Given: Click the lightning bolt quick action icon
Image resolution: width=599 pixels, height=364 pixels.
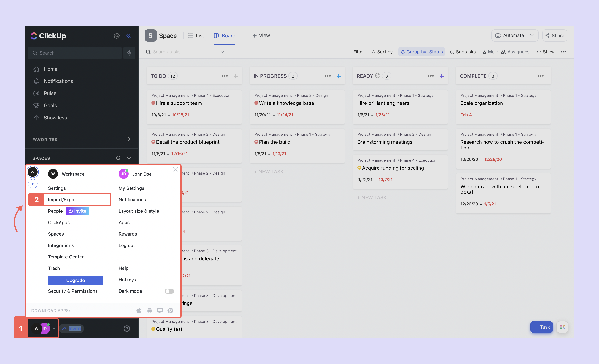Looking at the screenshot, I should point(129,53).
